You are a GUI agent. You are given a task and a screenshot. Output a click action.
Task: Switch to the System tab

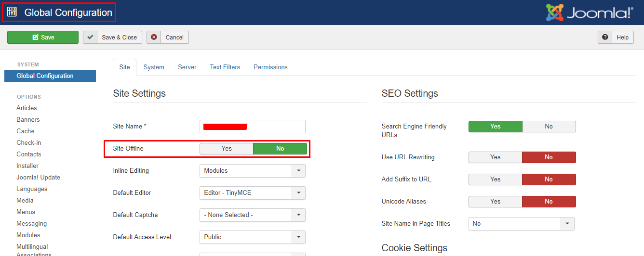coord(154,67)
